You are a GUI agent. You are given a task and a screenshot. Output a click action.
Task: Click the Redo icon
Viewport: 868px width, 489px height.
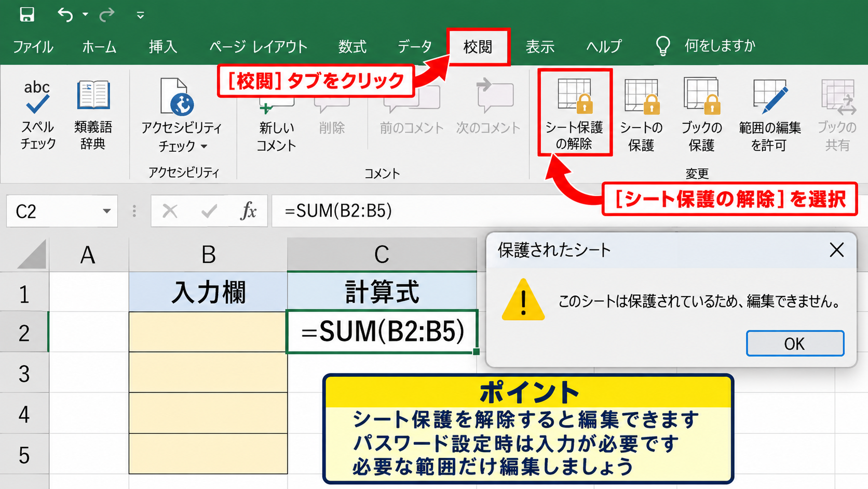pyautogui.click(x=107, y=15)
